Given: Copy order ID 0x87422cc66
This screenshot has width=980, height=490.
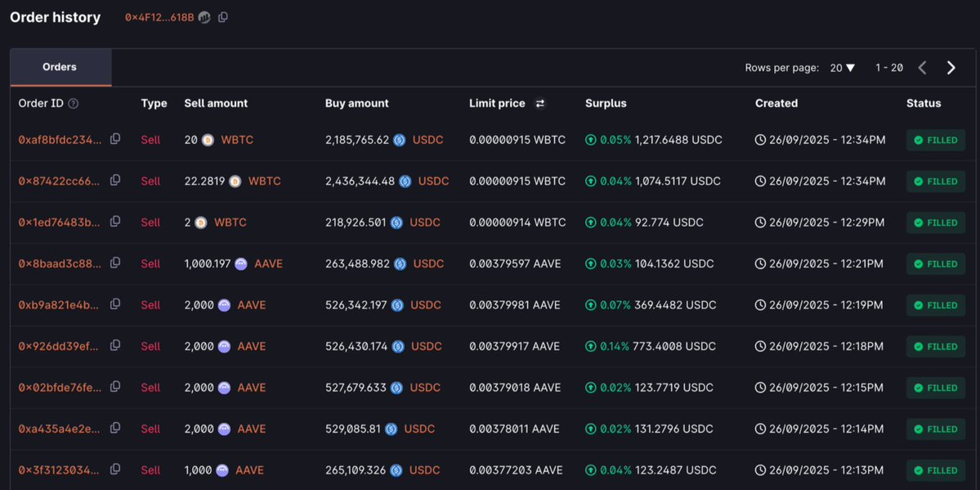Looking at the screenshot, I should point(115,180).
